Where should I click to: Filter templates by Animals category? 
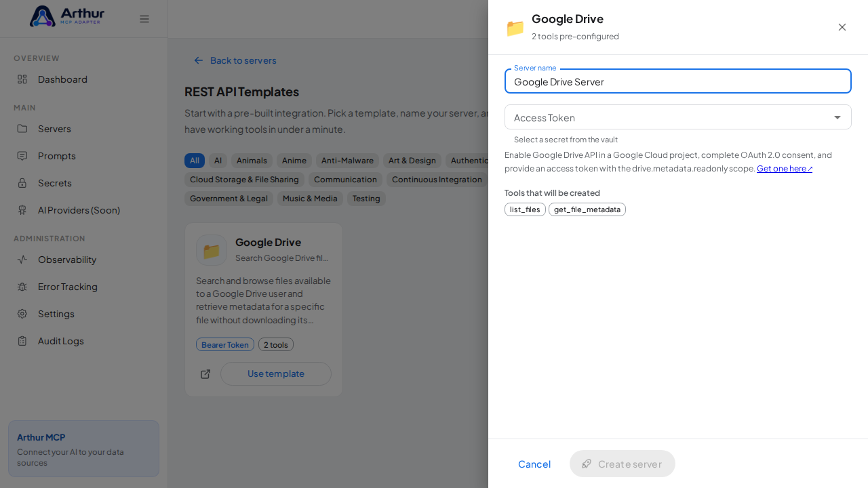252,161
